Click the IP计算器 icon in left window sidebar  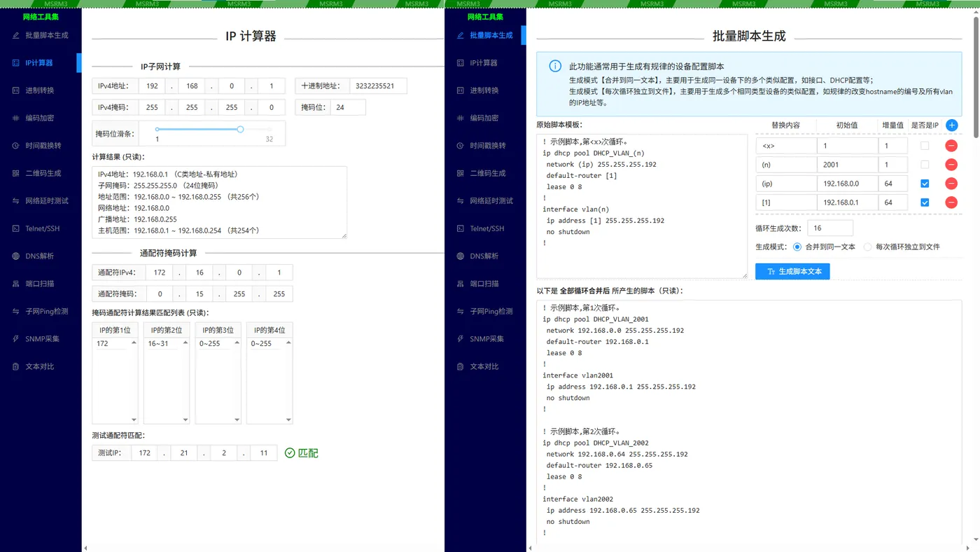coord(15,63)
